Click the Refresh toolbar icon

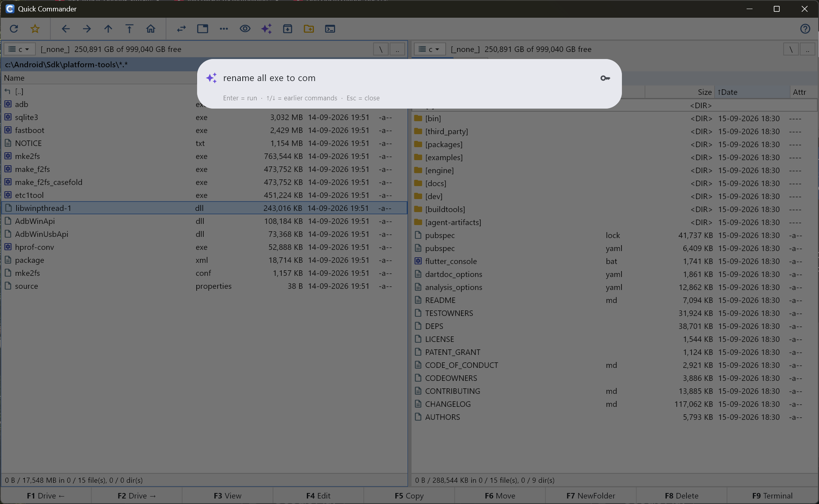pyautogui.click(x=14, y=29)
